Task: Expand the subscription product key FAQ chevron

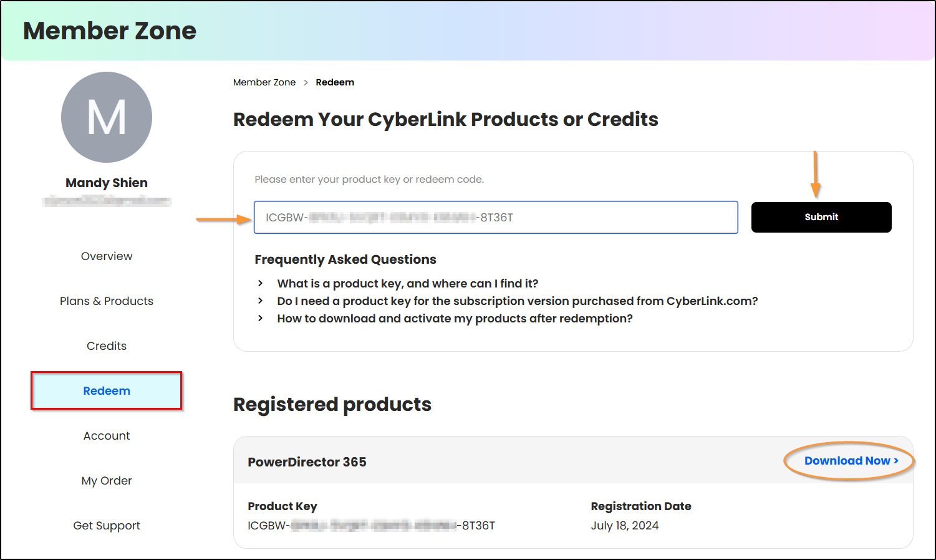Action: tap(261, 301)
